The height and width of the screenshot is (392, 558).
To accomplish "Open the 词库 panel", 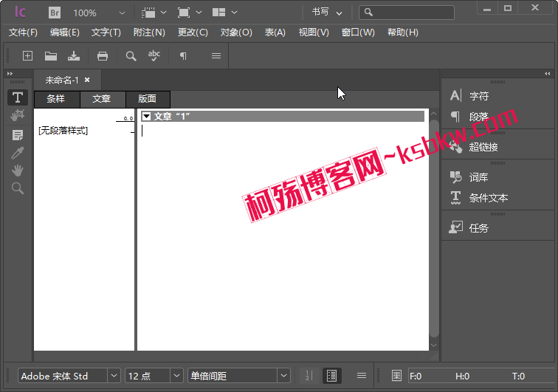I will (469, 177).
